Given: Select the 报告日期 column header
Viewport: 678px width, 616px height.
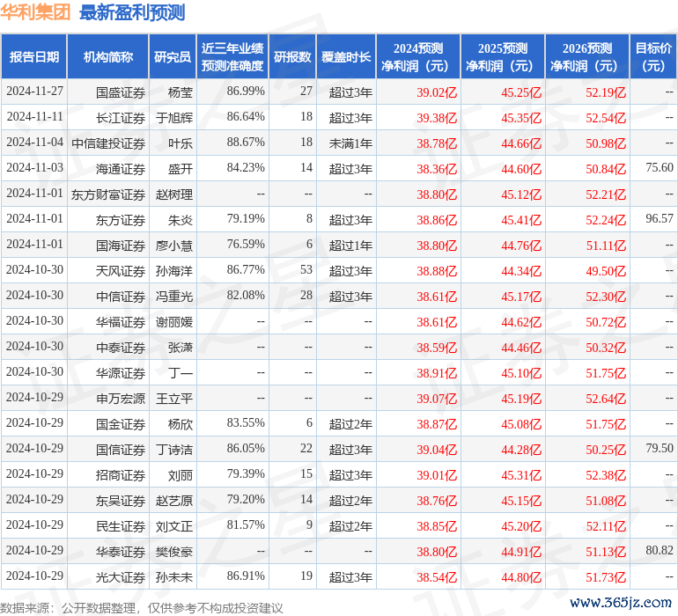Looking at the screenshot, I should (x=34, y=56).
